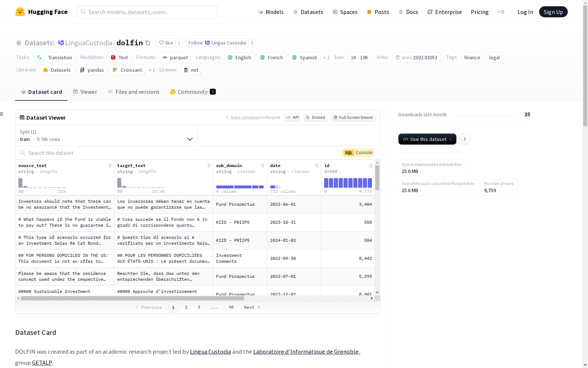Go to page 2 of results

coord(186,307)
